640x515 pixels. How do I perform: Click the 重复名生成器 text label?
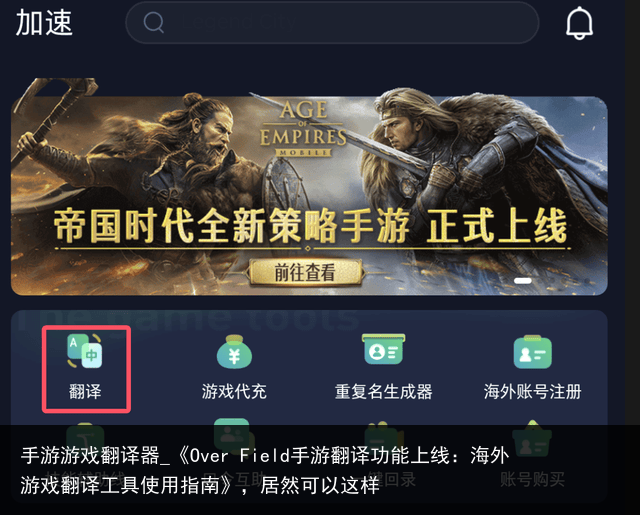(383, 392)
